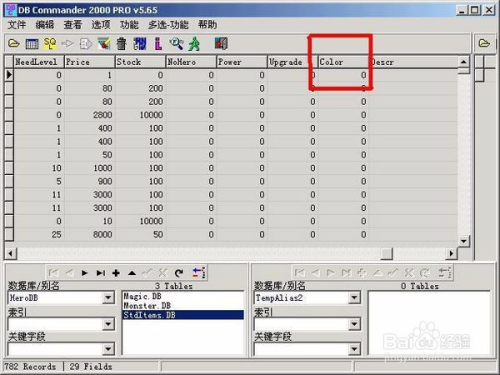Click the Color column header
Viewport: 500px width, 375px height.
point(344,62)
